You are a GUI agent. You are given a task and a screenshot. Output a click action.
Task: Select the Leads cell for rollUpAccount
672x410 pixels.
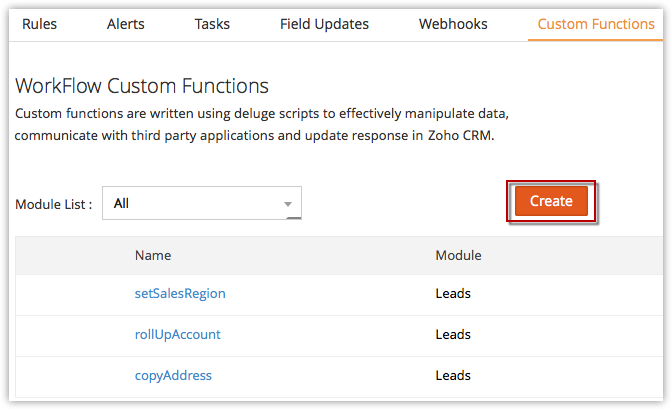tap(453, 334)
